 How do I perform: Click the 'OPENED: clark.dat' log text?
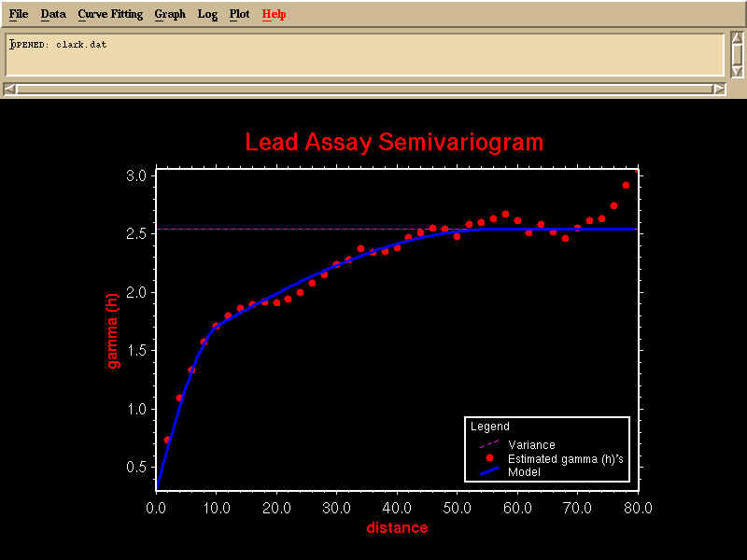coord(58,45)
